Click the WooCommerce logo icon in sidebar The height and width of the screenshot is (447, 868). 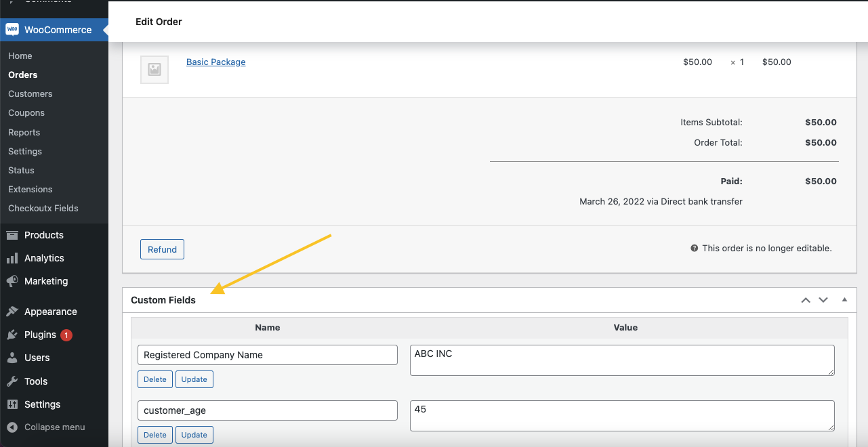coord(12,30)
